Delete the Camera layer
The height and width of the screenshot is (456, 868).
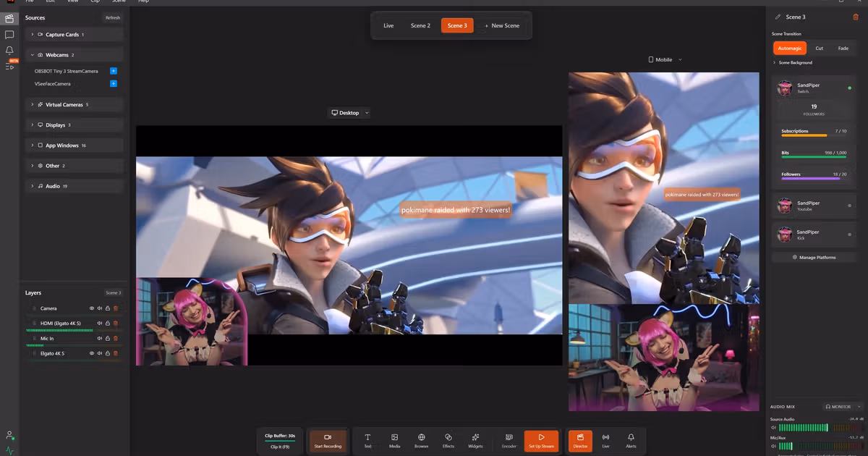click(x=116, y=308)
